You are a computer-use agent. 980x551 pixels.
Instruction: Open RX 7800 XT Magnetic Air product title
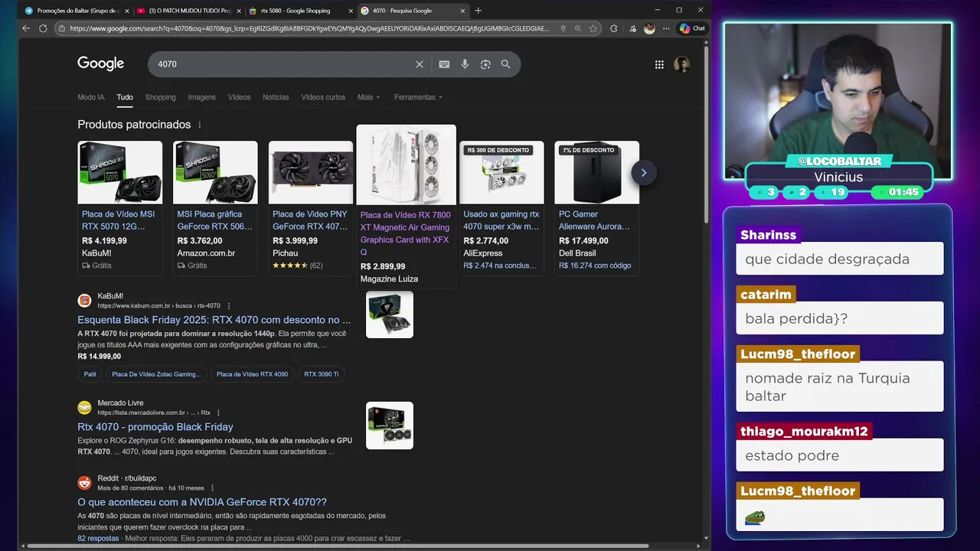(x=406, y=233)
